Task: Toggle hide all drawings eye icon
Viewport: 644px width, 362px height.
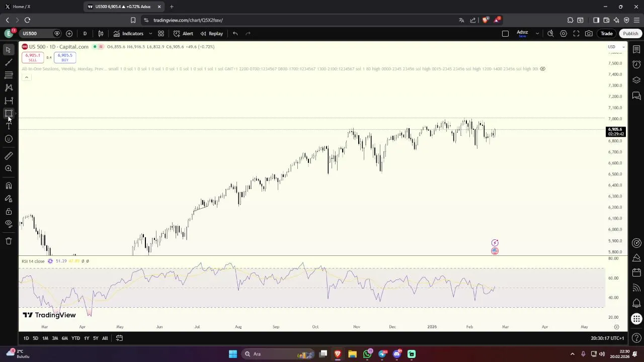Action: (9, 224)
